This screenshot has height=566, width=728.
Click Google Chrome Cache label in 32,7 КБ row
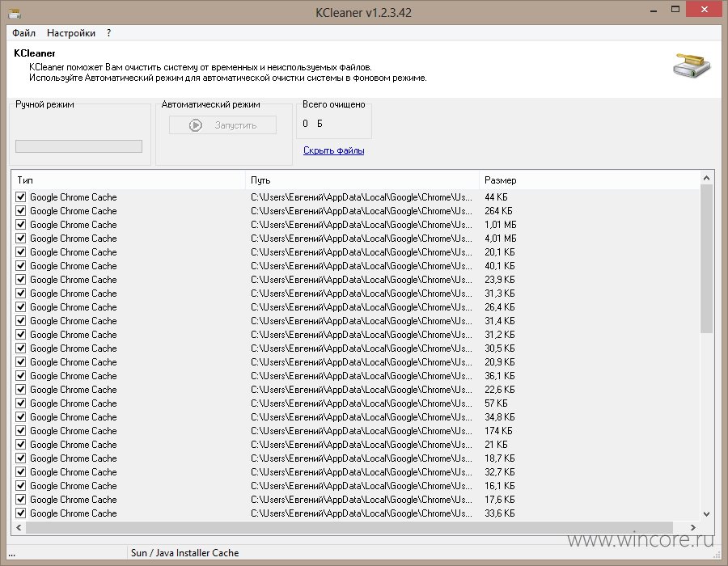coord(74,472)
